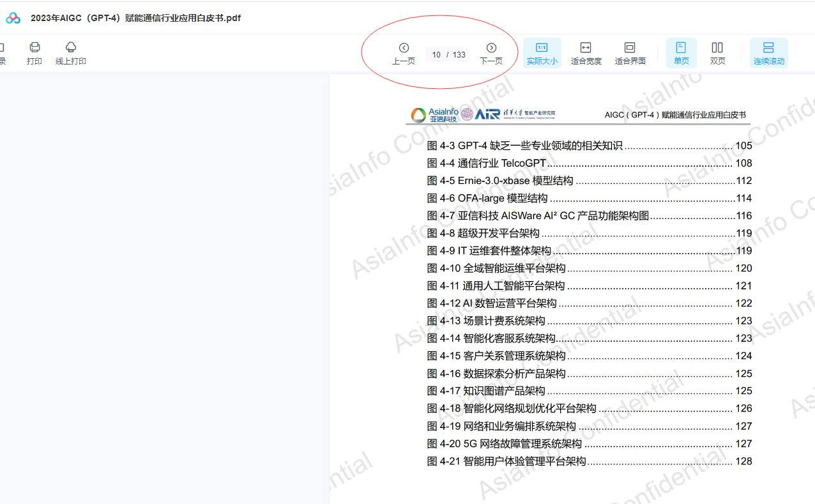Select 适合宽度 fit-width view
815x504 pixels.
tap(586, 53)
